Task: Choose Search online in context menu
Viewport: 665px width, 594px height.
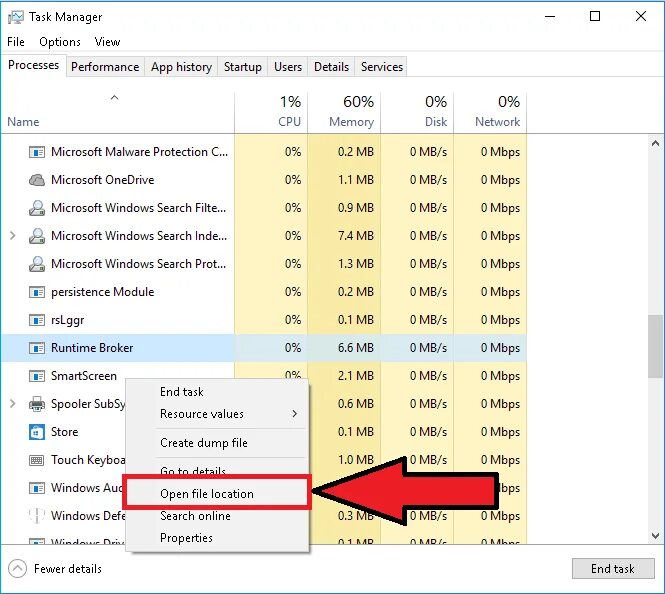Action: coord(217,516)
